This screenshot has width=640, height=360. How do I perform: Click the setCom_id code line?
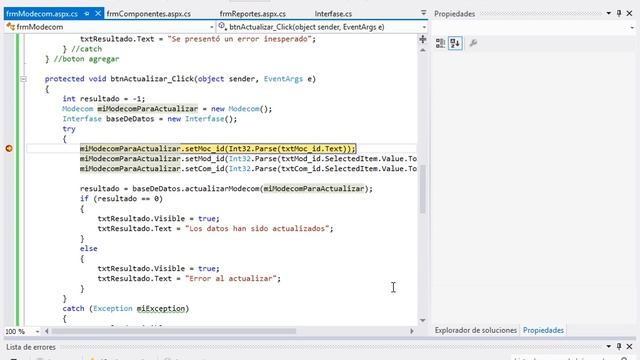point(248,169)
